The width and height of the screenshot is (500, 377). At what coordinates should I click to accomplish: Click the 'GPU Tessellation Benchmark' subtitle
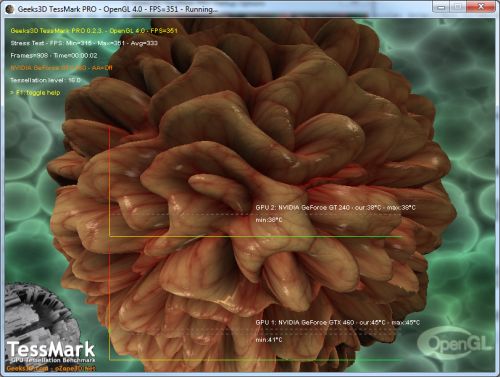point(52,360)
